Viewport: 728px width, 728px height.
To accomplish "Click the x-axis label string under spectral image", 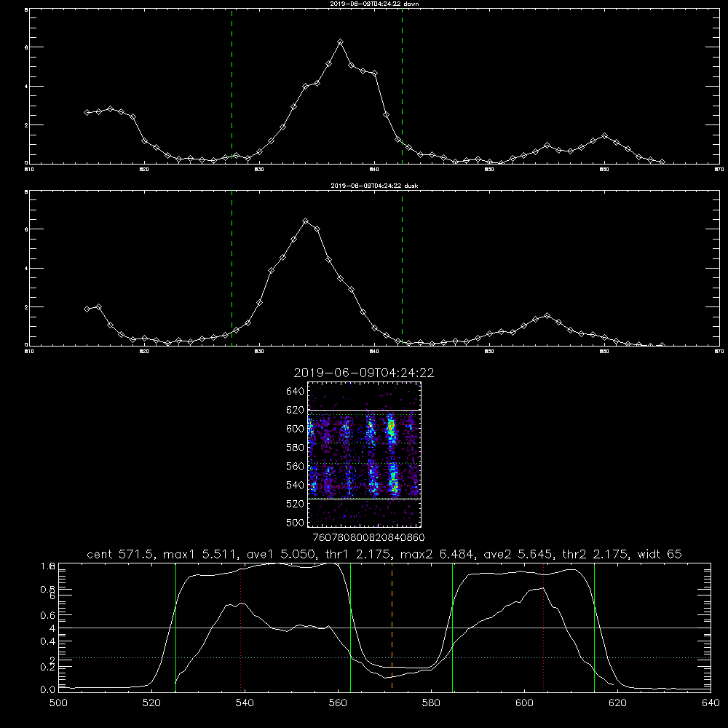I will pyautogui.click(x=368, y=538).
